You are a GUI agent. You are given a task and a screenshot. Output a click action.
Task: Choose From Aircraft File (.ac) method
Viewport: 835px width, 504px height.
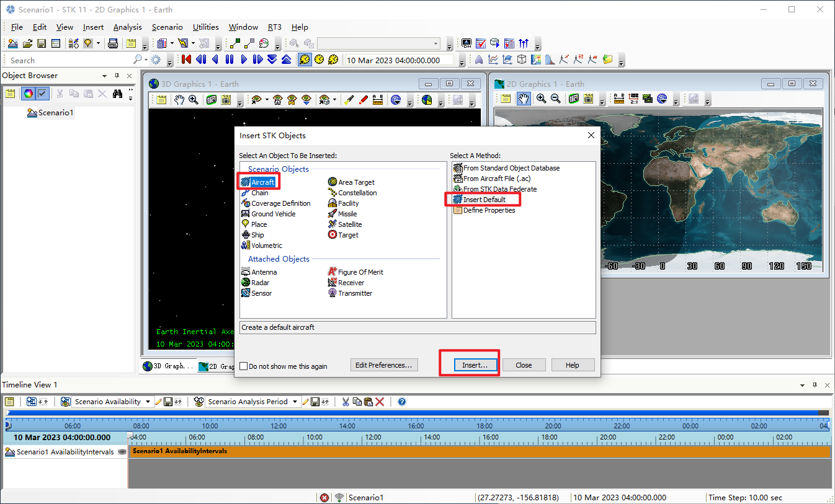[492, 179]
